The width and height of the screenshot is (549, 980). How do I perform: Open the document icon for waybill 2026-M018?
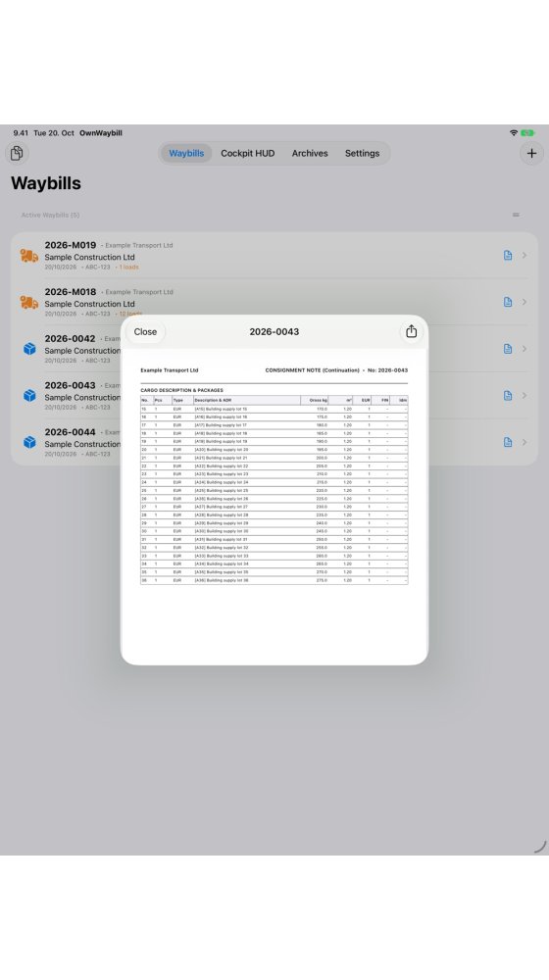click(x=508, y=302)
